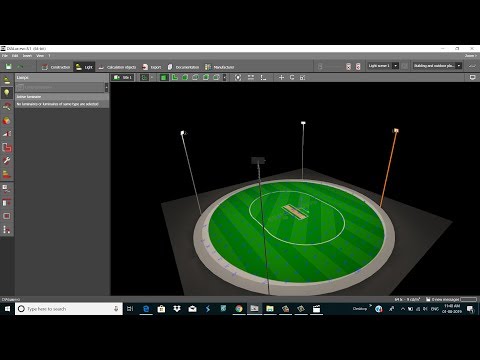Activate the highlighted 3D view button

[163, 77]
